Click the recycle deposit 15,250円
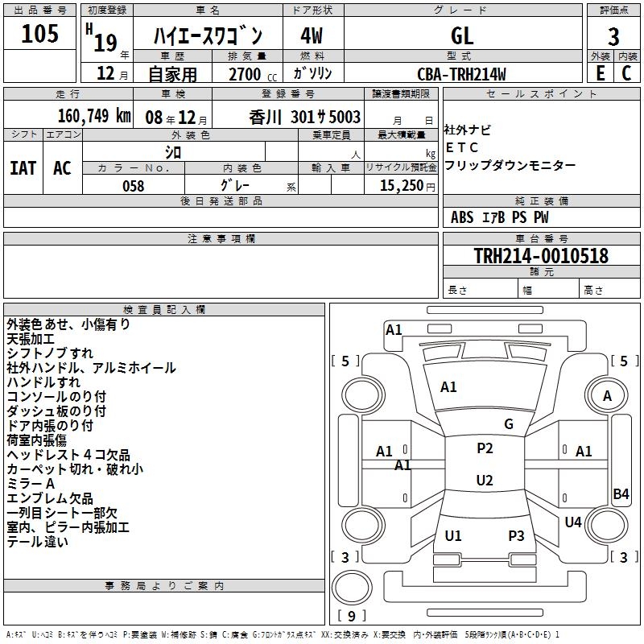 point(407,186)
